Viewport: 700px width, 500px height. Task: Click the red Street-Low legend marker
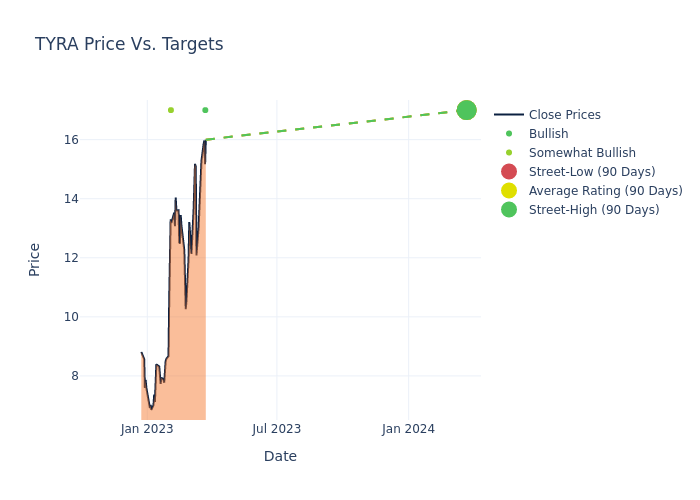[x=509, y=172]
